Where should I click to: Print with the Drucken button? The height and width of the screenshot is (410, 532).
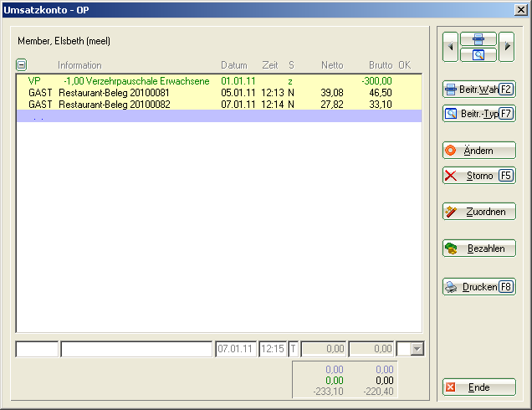click(478, 287)
